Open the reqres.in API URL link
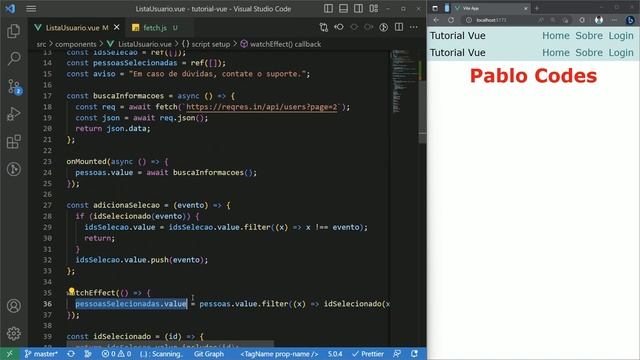The image size is (640, 360). pyautogui.click(x=262, y=107)
